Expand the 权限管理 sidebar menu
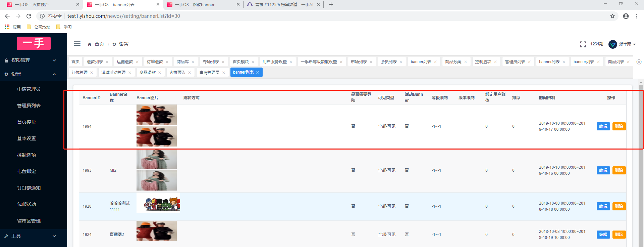This screenshot has height=247, width=644. coord(34,60)
